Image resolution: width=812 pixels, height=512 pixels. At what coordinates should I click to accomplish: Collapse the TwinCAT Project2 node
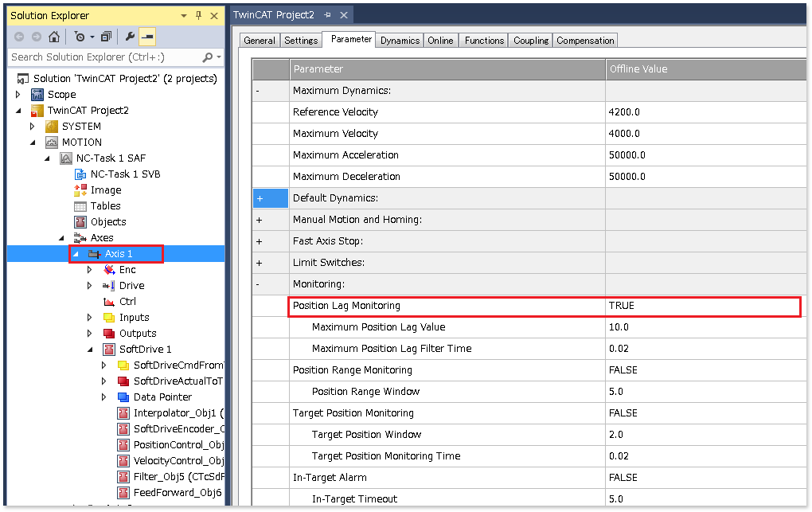click(x=18, y=111)
